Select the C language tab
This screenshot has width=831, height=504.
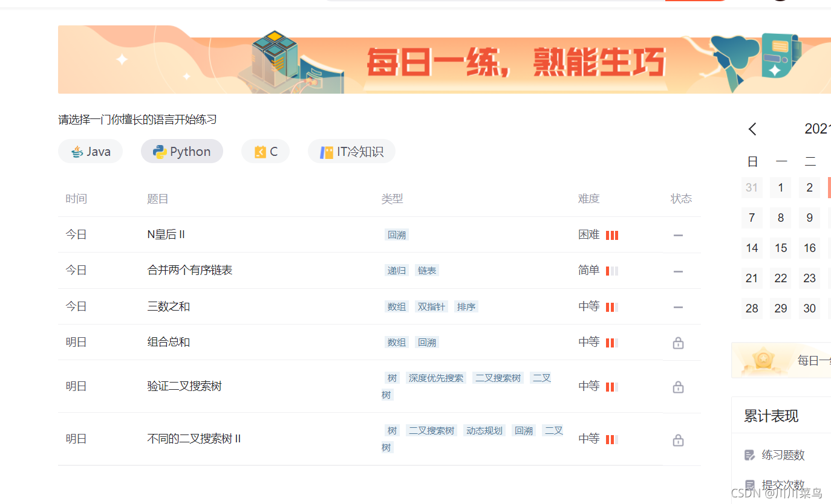[266, 151]
